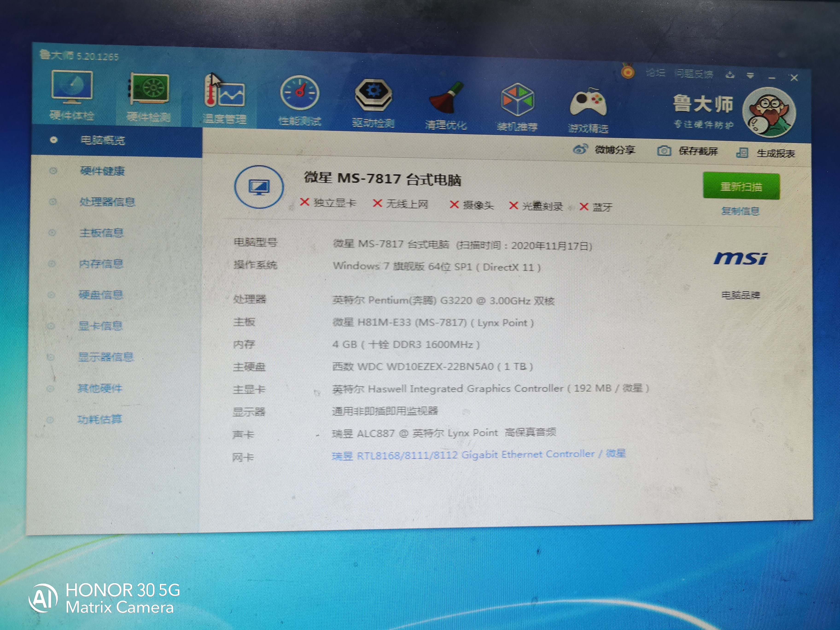Click 生成报表 text button
This screenshot has width=840, height=630.
click(x=776, y=153)
